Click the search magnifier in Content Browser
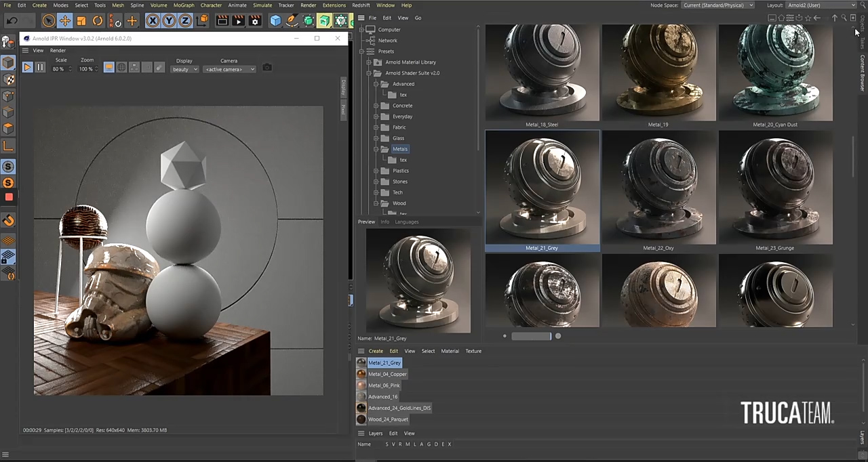Image resolution: width=868 pixels, height=462 pixels. click(844, 18)
